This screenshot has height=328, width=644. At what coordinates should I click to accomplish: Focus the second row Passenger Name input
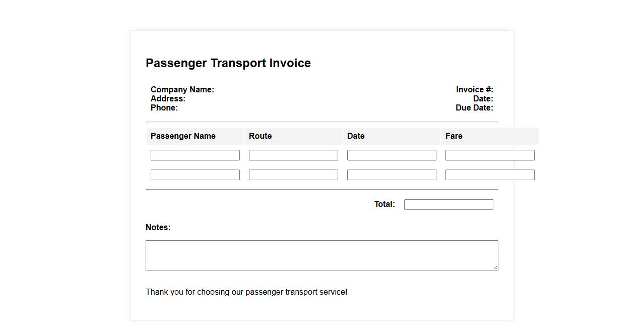click(x=195, y=175)
